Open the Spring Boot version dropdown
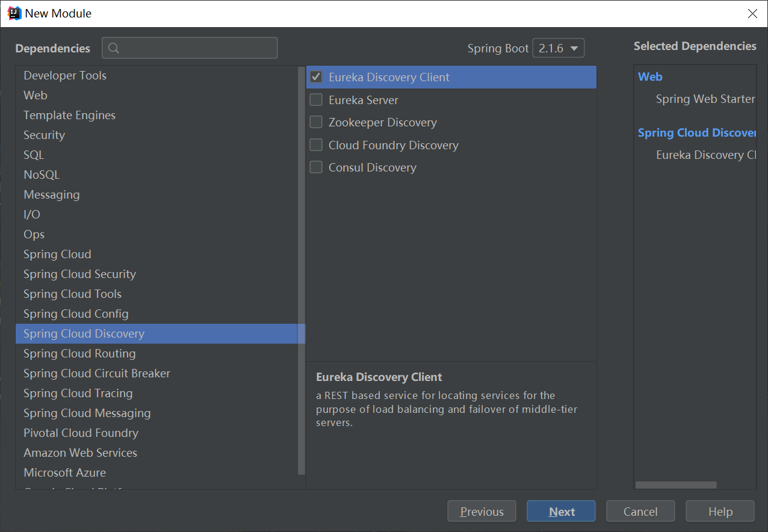Image resolution: width=768 pixels, height=532 pixels. pyautogui.click(x=559, y=48)
